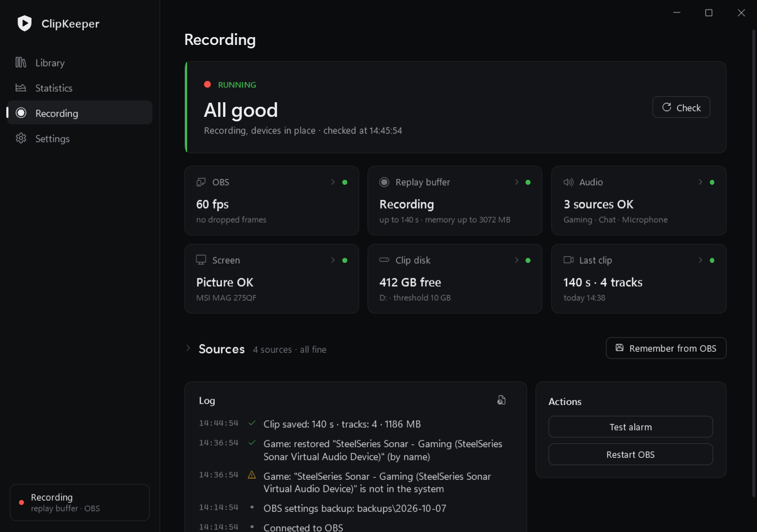Open Clip disk details chevron

[516, 260]
